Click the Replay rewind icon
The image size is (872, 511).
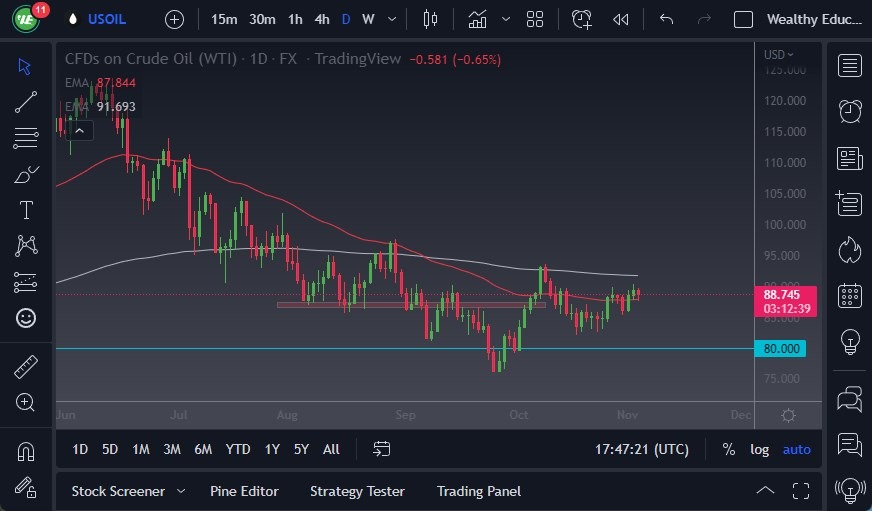(621, 19)
